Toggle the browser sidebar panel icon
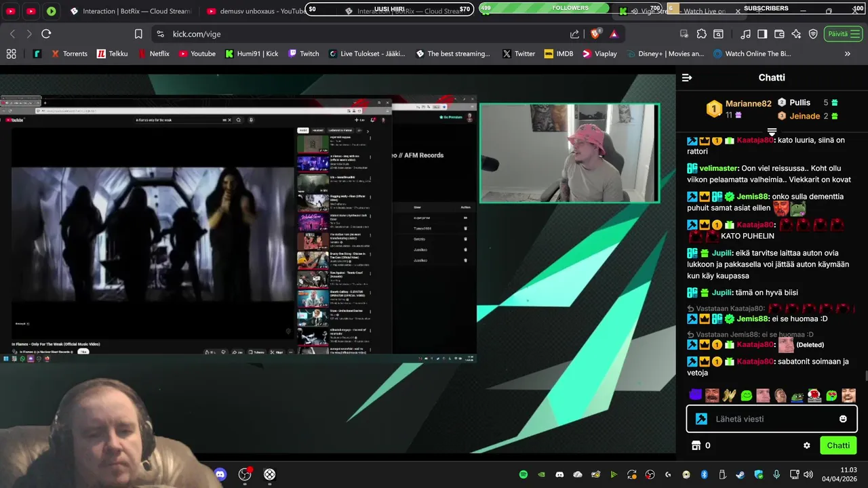Viewport: 868px width, 488px height. pyautogui.click(x=762, y=34)
